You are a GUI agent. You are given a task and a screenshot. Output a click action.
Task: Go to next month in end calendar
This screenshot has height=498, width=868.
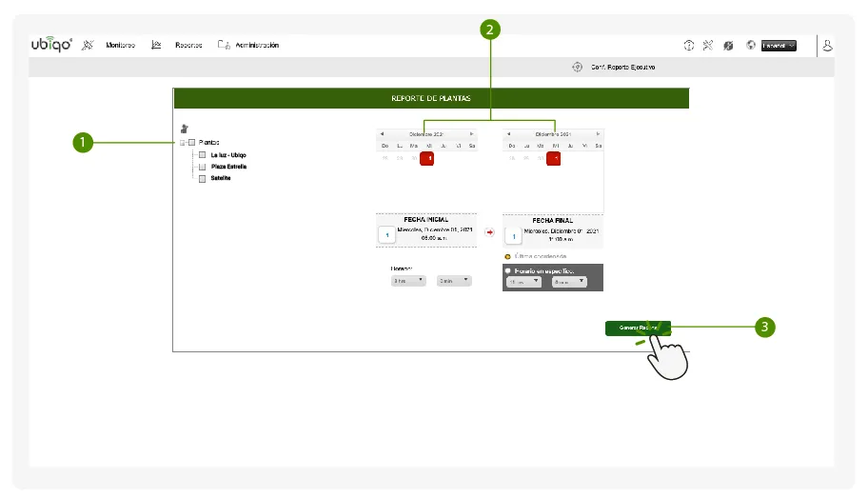pyautogui.click(x=598, y=133)
